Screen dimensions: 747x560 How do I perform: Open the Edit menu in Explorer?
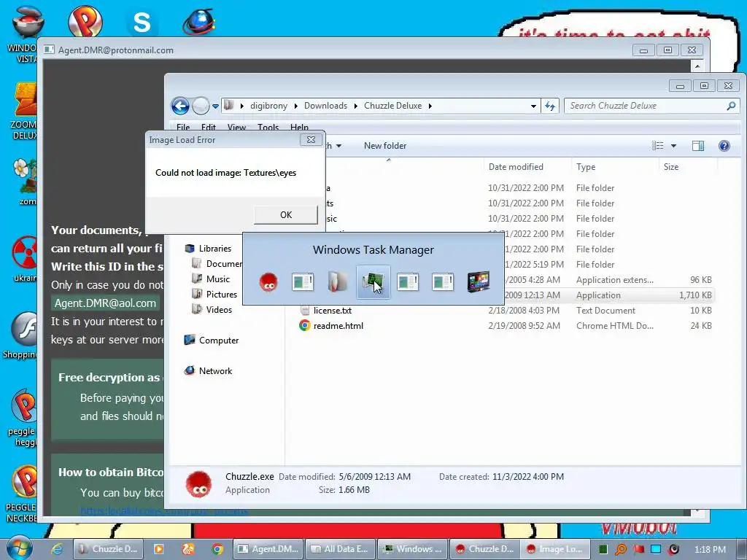pos(208,127)
